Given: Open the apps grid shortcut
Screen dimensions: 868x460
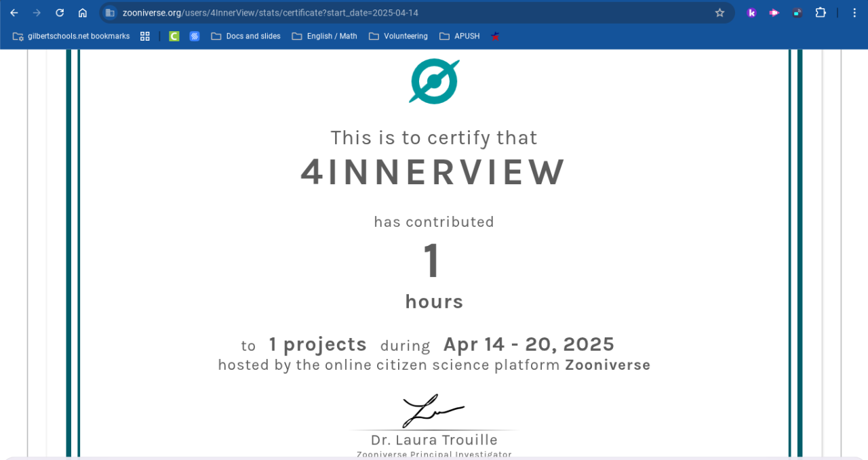Looking at the screenshot, I should (x=145, y=36).
